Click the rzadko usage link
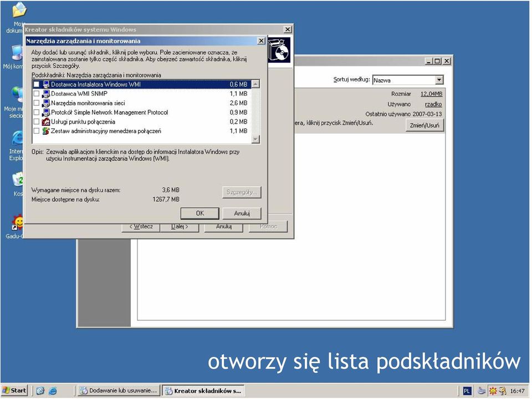Image resolution: width=532 pixels, height=399 pixels. pyautogui.click(x=433, y=105)
